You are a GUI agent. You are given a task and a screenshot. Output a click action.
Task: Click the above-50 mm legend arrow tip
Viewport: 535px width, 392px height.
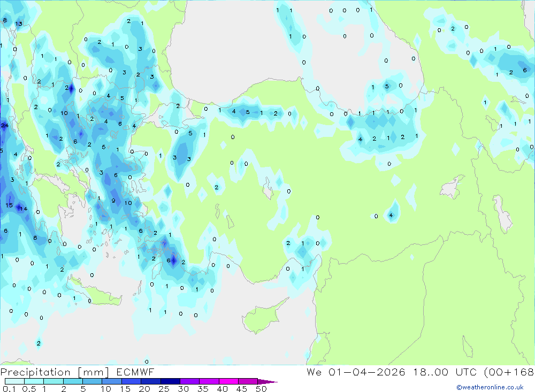pyautogui.click(x=267, y=382)
